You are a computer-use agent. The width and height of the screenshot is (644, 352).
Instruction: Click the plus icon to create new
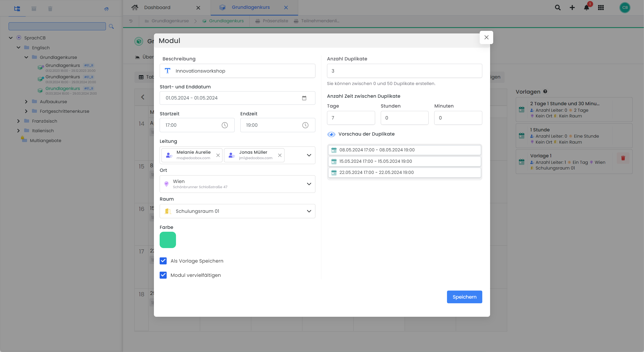pyautogui.click(x=572, y=8)
